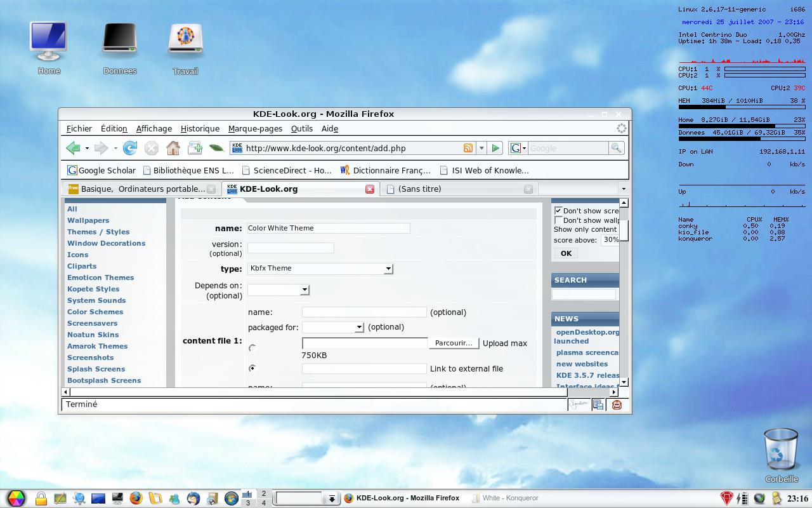Select the upload file radio button

coord(252,347)
